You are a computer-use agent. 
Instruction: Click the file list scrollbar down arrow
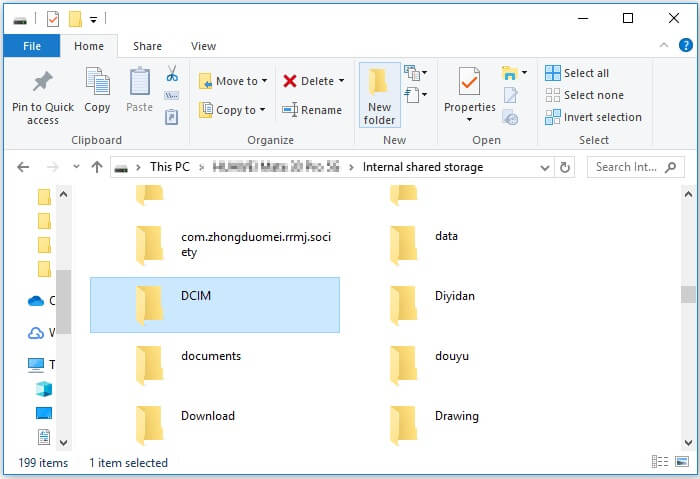[x=688, y=443]
